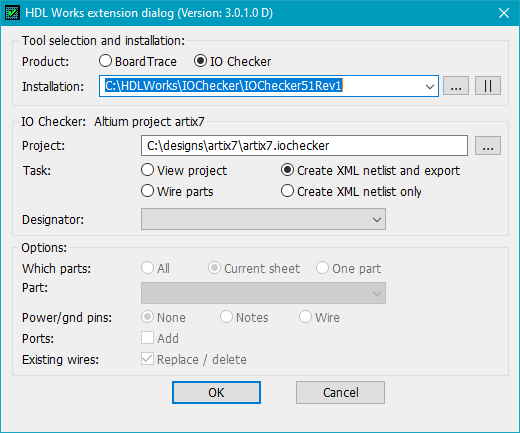Select Create XML netlist only
Viewport: 520px width, 433px height.
click(351, 191)
